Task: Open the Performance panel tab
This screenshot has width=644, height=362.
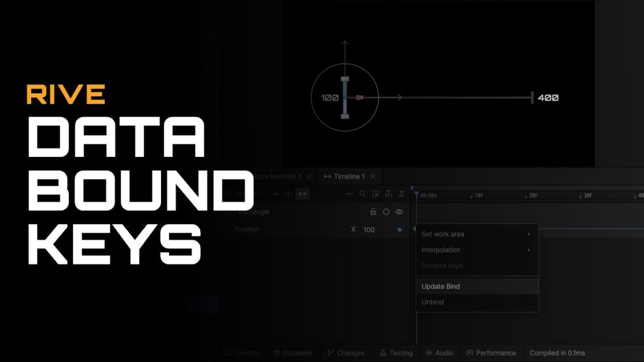Action: (x=491, y=353)
